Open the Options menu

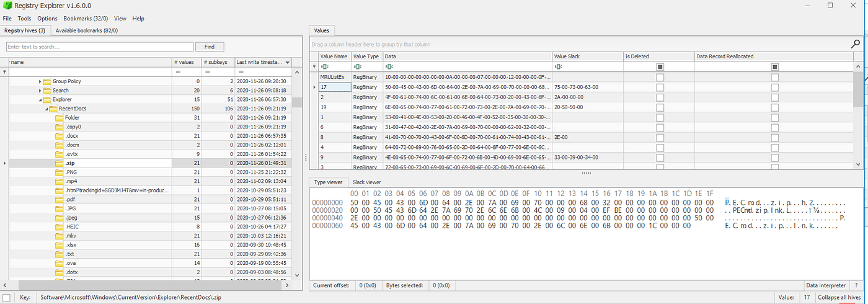(x=47, y=19)
